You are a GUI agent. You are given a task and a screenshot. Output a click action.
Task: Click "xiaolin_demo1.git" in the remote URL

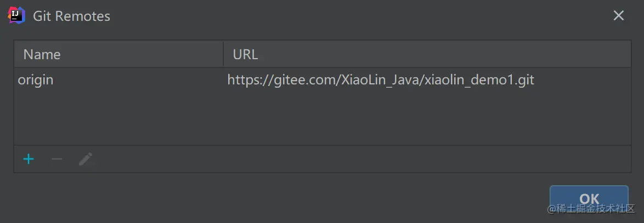click(x=480, y=79)
